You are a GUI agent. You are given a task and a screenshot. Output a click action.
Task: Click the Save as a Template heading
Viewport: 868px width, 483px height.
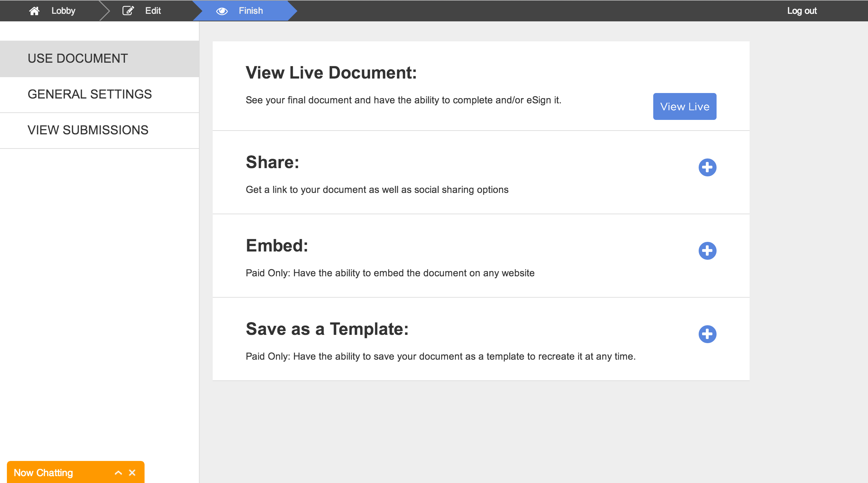[327, 329]
